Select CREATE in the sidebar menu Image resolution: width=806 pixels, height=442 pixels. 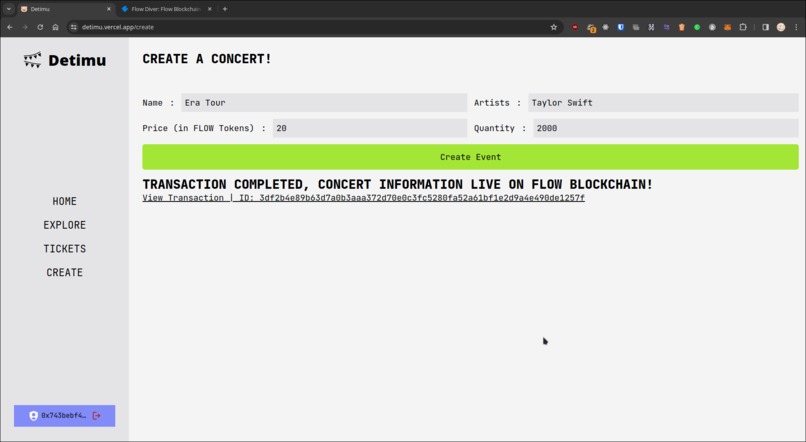tap(65, 272)
